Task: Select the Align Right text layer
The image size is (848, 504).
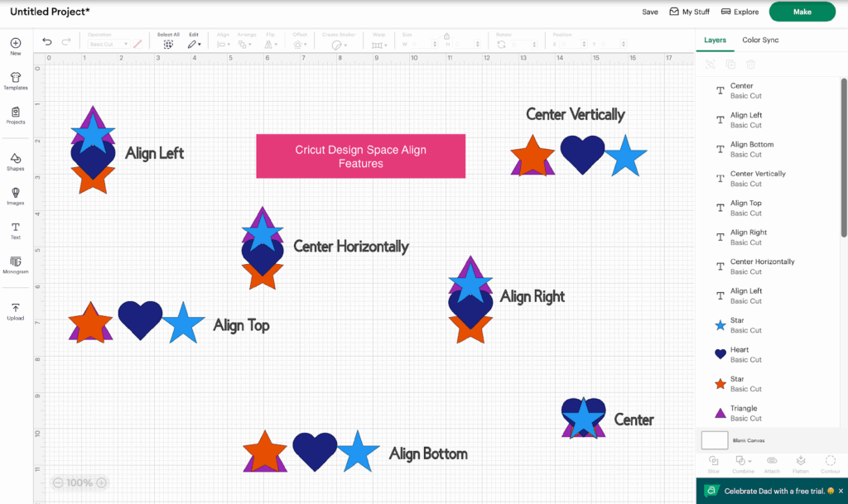Action: click(x=768, y=238)
